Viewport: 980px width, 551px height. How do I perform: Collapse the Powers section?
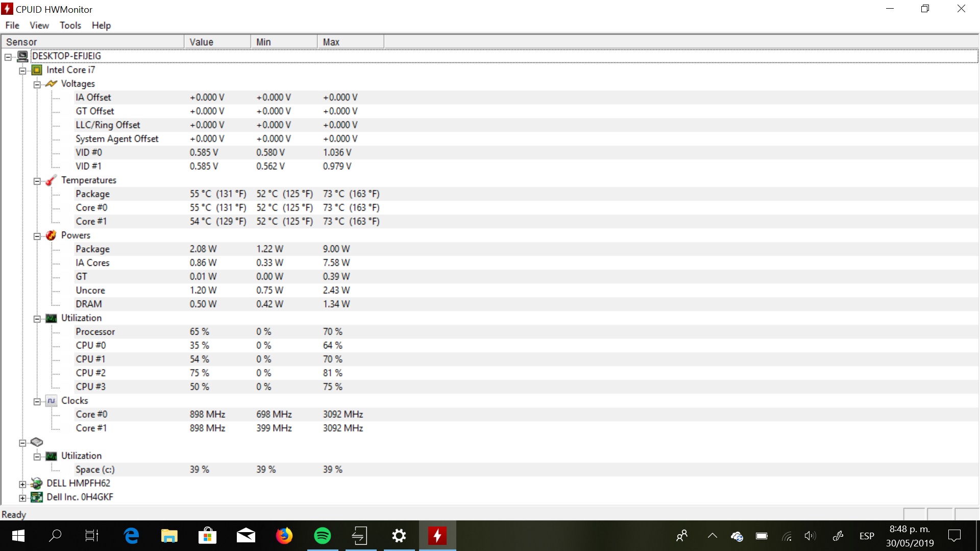click(37, 236)
